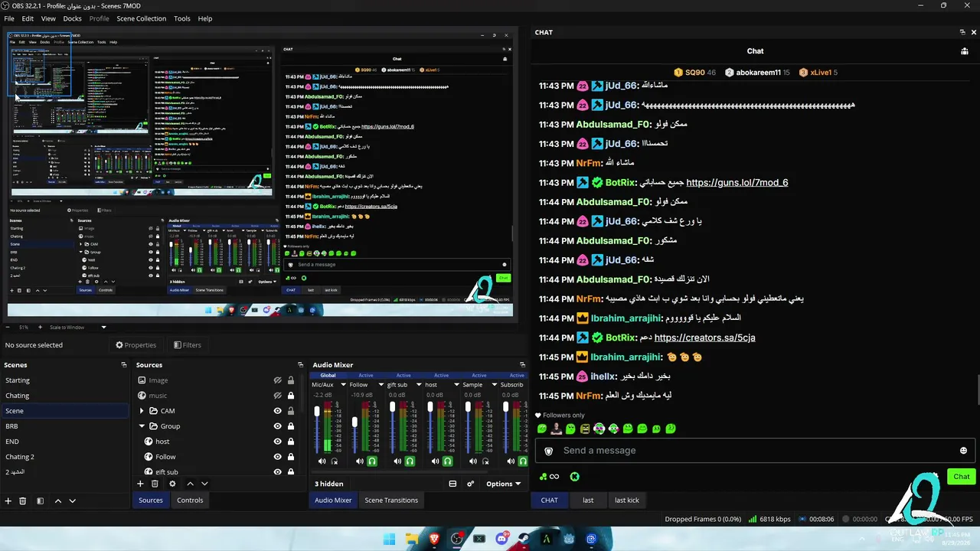The height and width of the screenshot is (551, 980).
Task: Expand the CAM group in Sources
Action: point(142,411)
